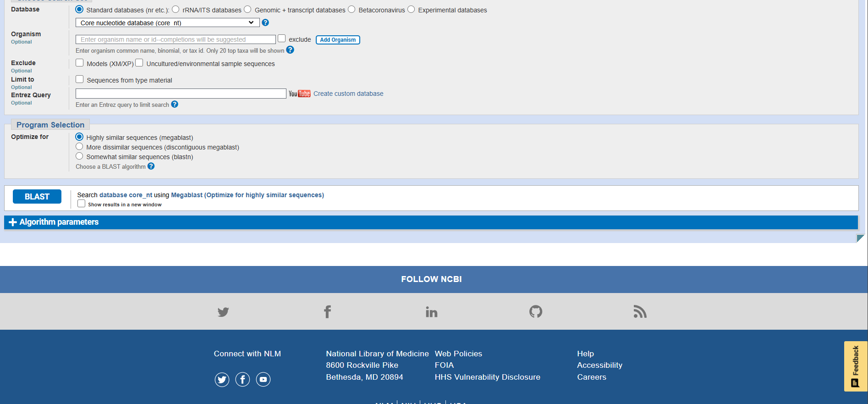Click the BLAST search button
Image resolution: width=868 pixels, height=404 pixels.
[37, 197]
